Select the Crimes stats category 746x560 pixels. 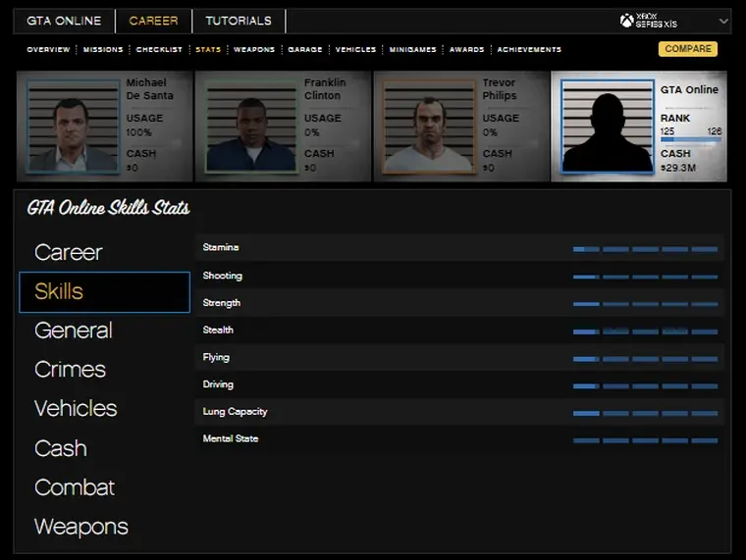(70, 370)
